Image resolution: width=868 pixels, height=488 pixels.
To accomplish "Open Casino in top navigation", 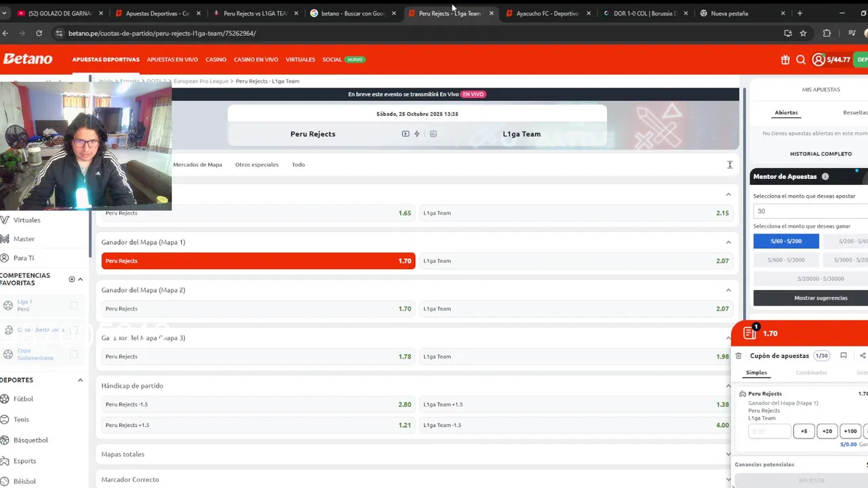I will point(216,60).
